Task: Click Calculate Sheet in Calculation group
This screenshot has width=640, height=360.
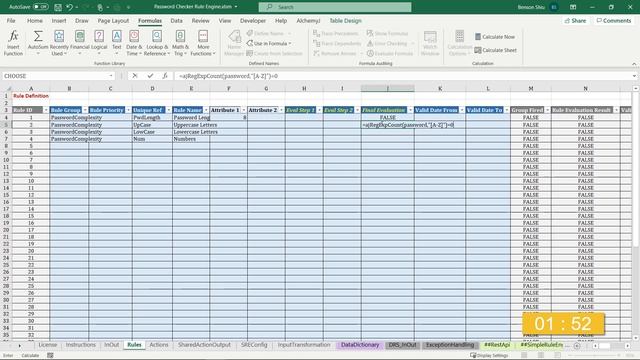Action: [496, 50]
